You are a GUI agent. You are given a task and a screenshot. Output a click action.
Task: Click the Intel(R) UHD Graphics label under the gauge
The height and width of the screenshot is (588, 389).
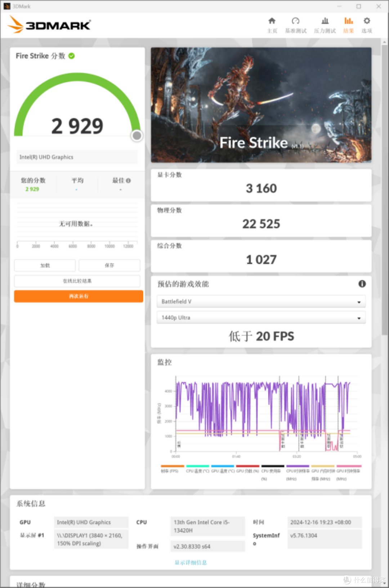point(77,157)
